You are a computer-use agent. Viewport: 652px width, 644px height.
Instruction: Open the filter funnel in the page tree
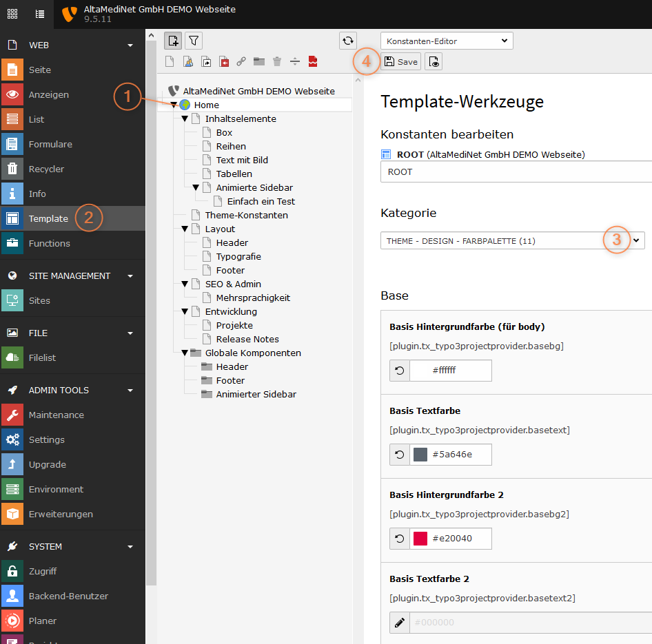tap(194, 41)
